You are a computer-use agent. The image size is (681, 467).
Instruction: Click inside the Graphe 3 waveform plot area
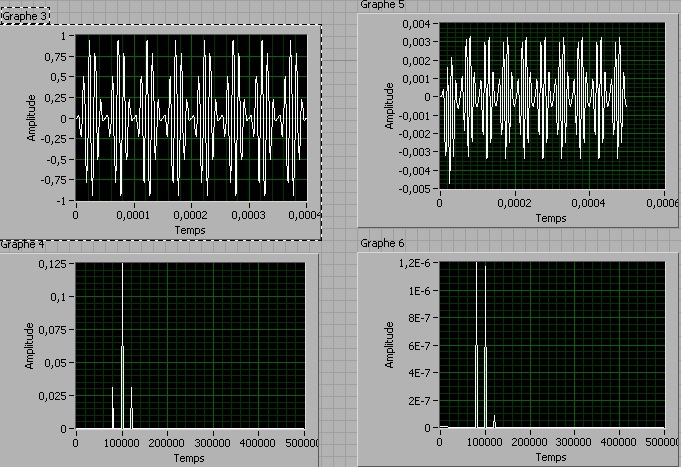[191, 118]
